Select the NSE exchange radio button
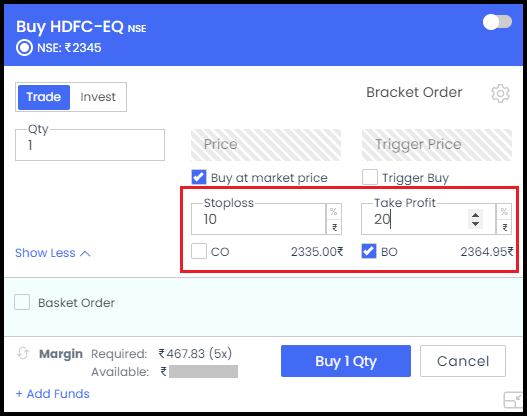The width and height of the screenshot is (527, 416). coord(24,48)
